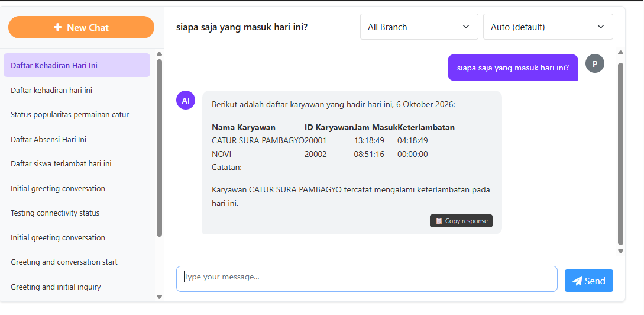Click the Keterlambatan column header
Screen dimensions: 644x315
coord(426,127)
